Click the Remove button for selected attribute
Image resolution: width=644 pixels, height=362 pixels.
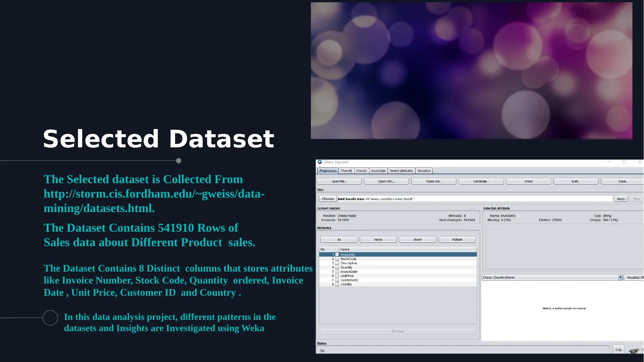(x=397, y=330)
